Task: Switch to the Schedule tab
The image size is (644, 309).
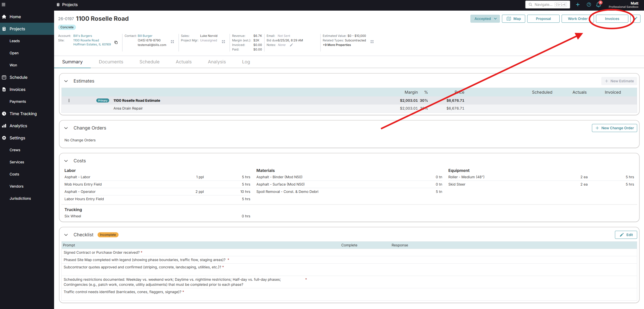Action: point(149,62)
